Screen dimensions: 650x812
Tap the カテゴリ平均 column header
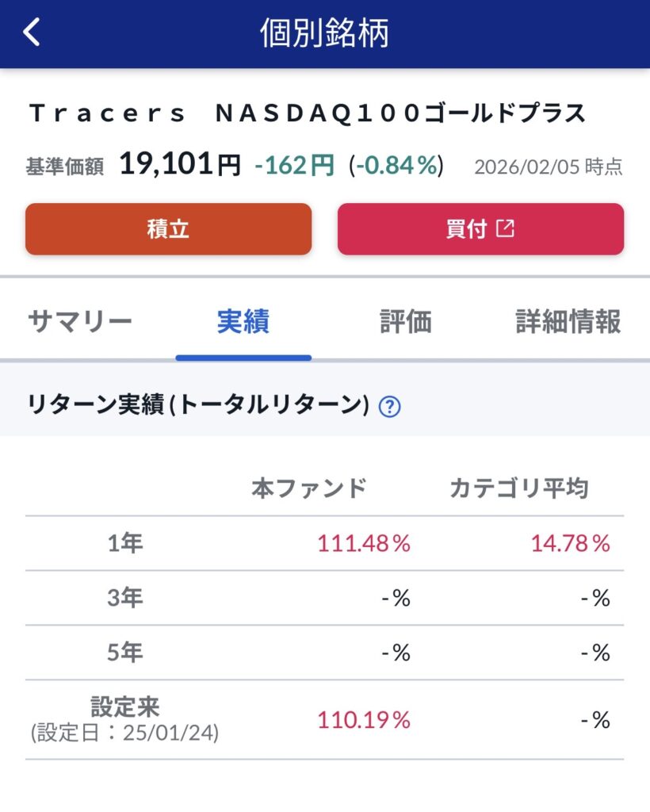tap(518, 488)
